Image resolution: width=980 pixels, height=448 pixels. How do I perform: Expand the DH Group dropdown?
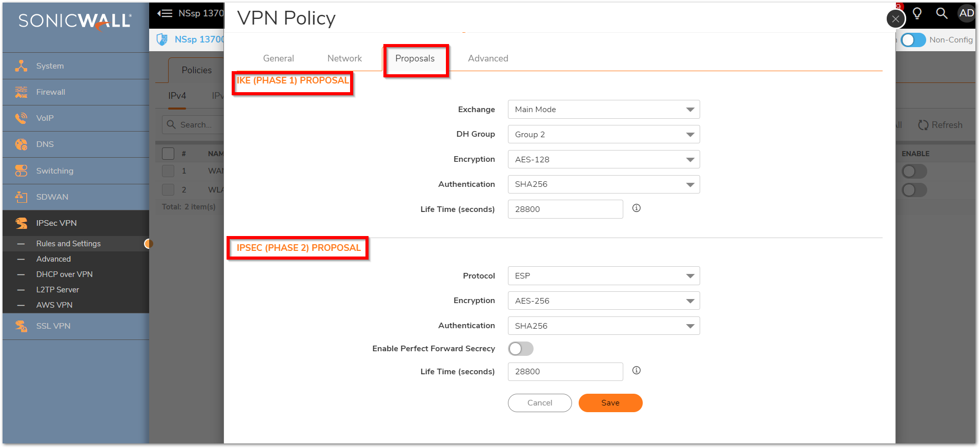(603, 135)
